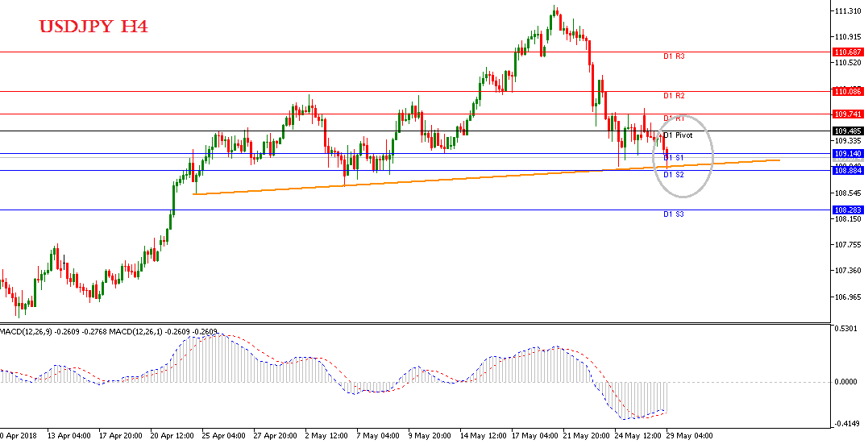Screen dimensions: 868x444
Task: Click the red 109.741 price tag
Action: click(x=847, y=114)
